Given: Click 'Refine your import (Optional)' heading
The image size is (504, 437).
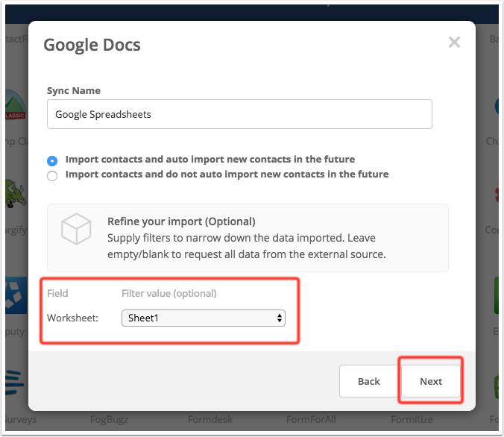Looking at the screenshot, I should 181,221.
